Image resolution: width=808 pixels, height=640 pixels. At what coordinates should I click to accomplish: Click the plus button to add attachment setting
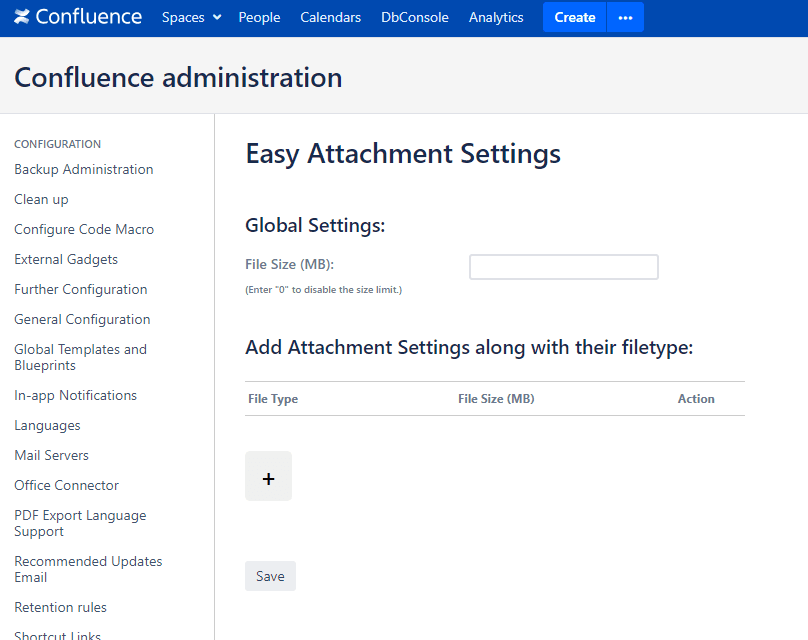pos(268,476)
